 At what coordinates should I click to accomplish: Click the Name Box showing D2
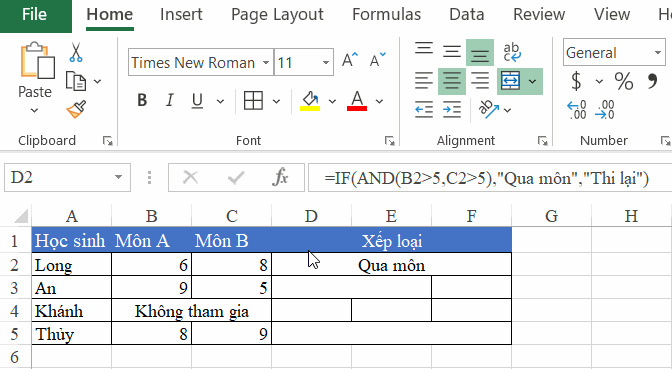(x=67, y=177)
